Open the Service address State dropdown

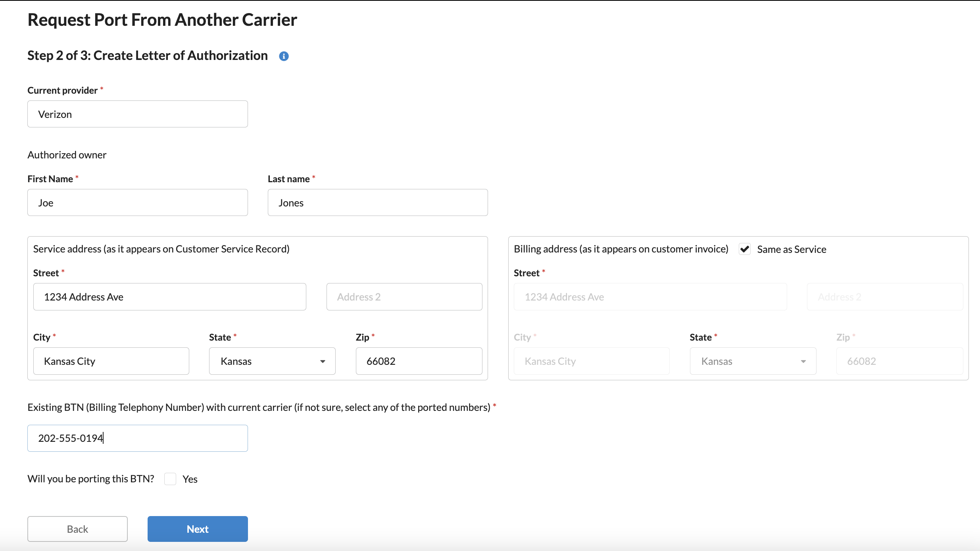[272, 361]
